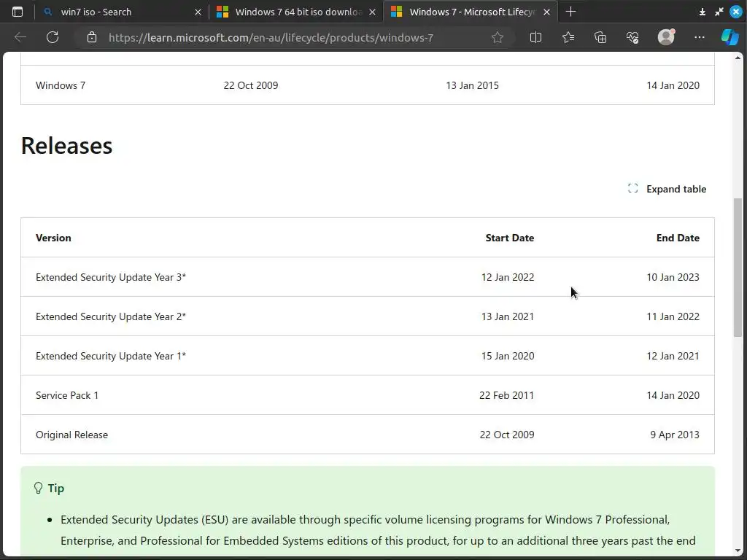This screenshot has height=560, width=747.
Task: Click the Tip label text
Action: tap(55, 488)
